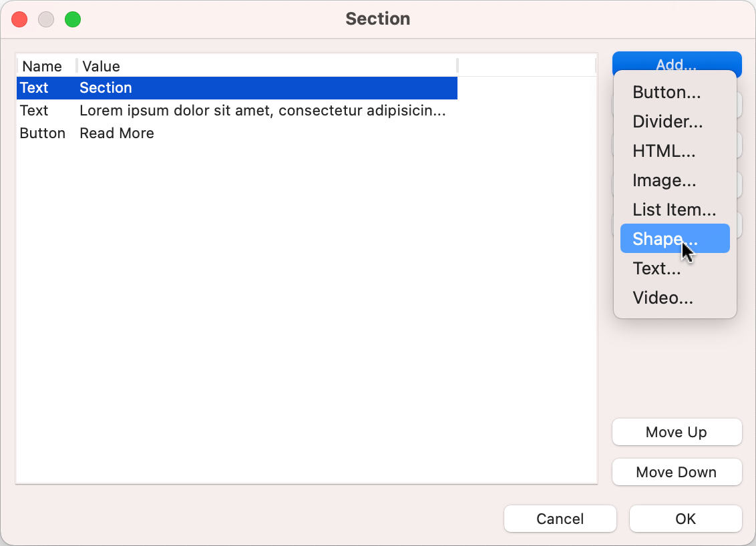Select Video... in the Add menu
Viewport: 756px width, 546px height.
[x=663, y=298]
